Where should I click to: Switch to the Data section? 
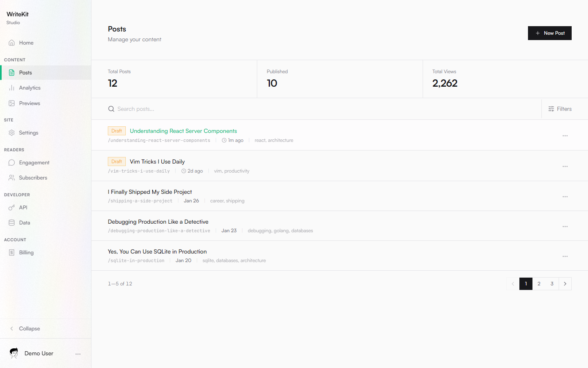12,222
